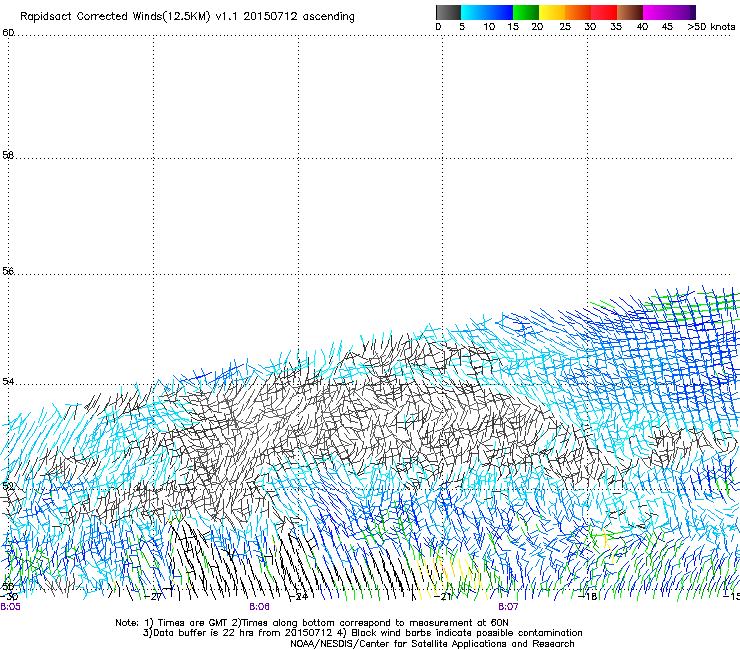Image resolution: width=740 pixels, height=650 pixels.
Task: Click the green 15-20 knots legend swatch
Action: tap(526, 12)
